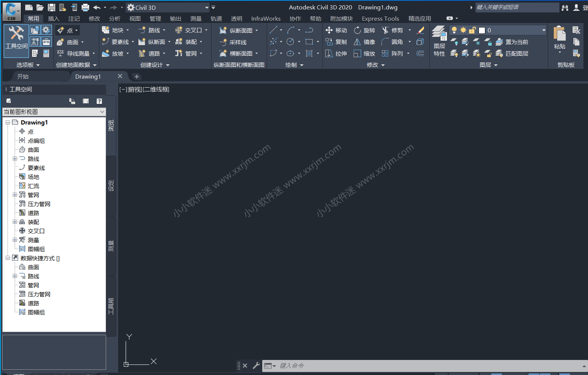Close the Drawing1 document tab
The image size is (588, 375).
pos(120,76)
